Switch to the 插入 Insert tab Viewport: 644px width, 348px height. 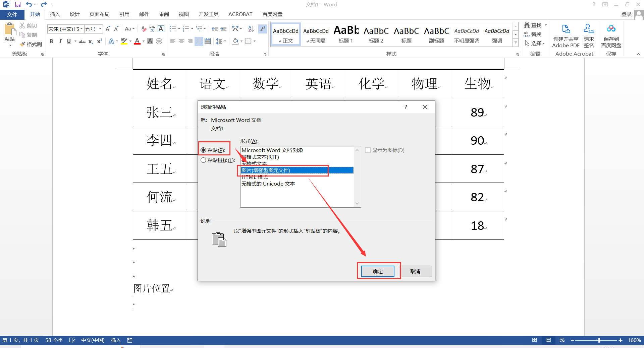tap(55, 14)
